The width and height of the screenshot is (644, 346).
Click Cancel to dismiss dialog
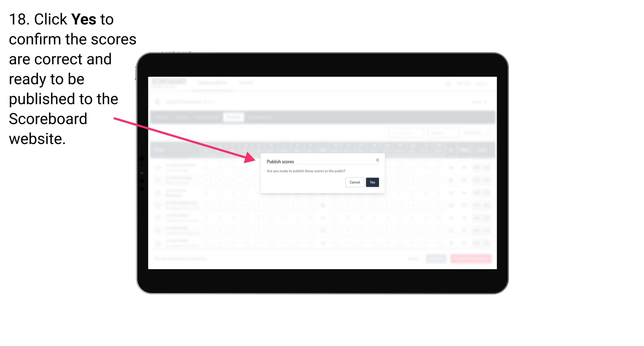[355, 182]
